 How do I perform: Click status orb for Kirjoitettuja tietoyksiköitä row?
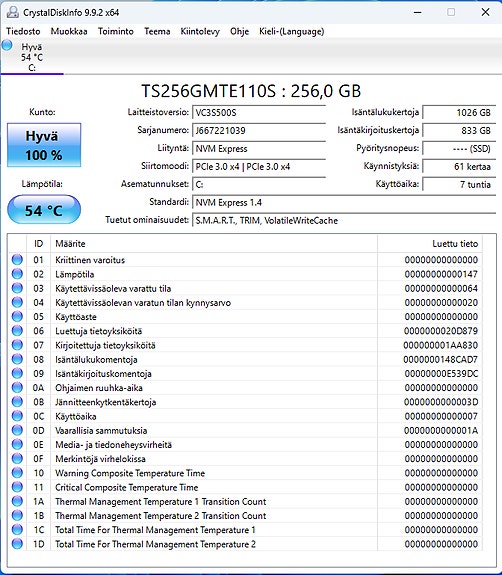click(17, 345)
